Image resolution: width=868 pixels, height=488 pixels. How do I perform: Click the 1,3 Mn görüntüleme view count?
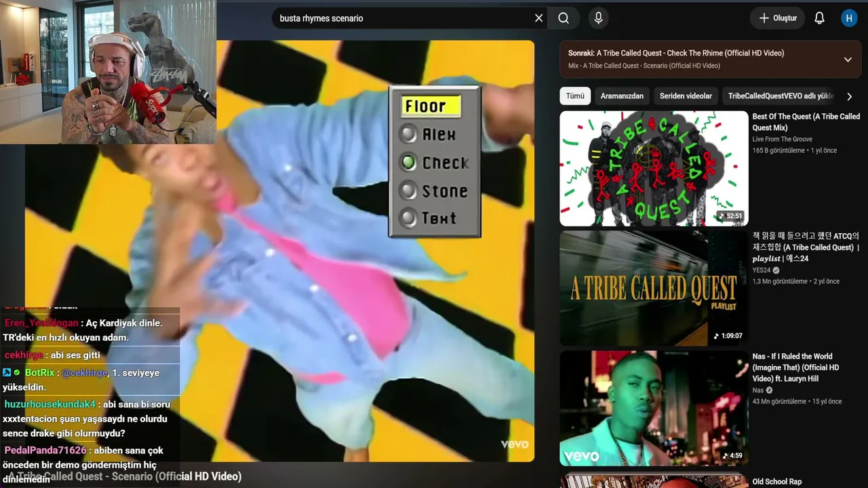click(x=780, y=281)
